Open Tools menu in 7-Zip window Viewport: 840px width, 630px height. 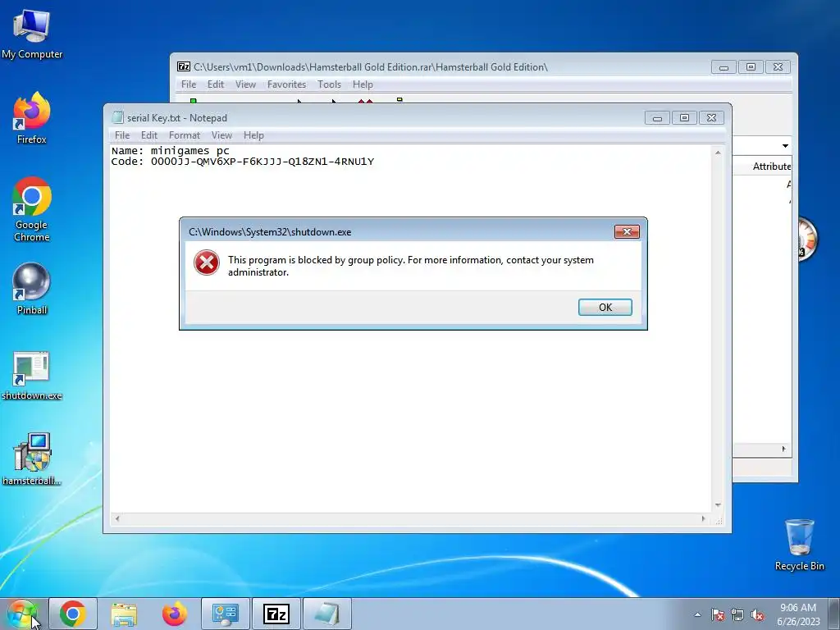pyautogui.click(x=329, y=84)
